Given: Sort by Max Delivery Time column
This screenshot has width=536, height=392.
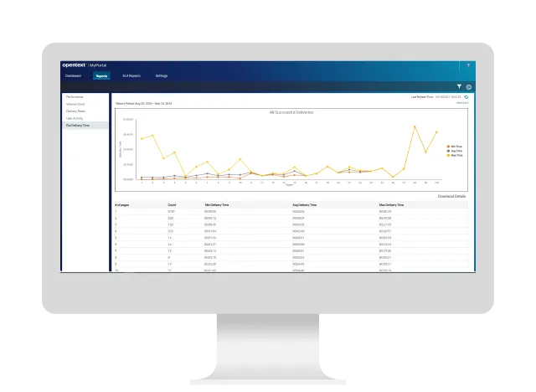Looking at the screenshot, I should [x=391, y=205].
